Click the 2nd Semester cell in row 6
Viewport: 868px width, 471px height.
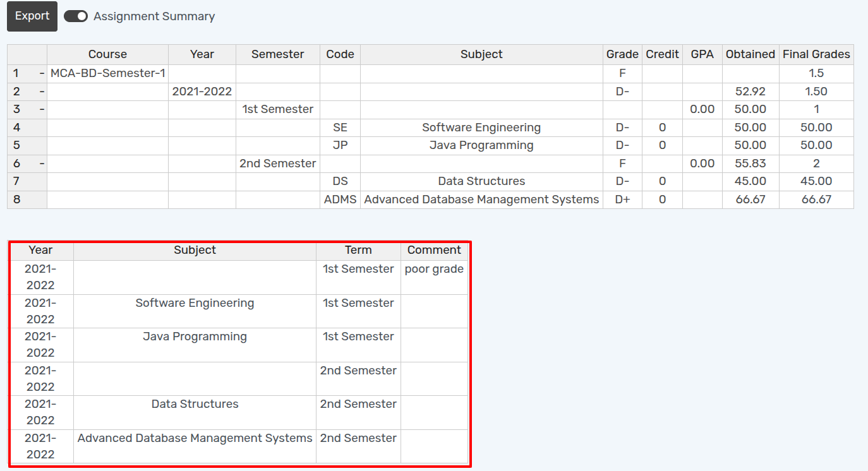(x=278, y=164)
